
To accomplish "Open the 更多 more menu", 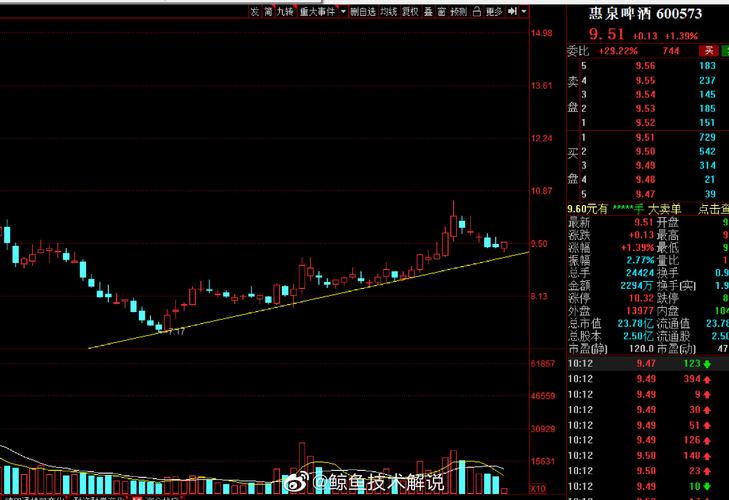I will pos(494,12).
